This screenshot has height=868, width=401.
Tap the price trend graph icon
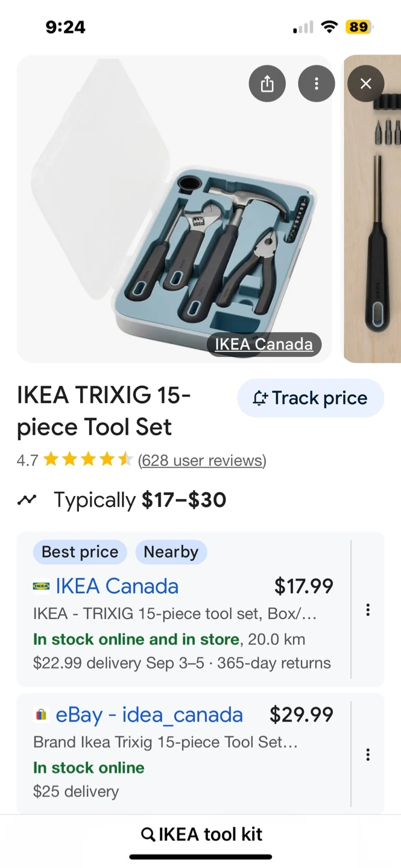click(27, 500)
